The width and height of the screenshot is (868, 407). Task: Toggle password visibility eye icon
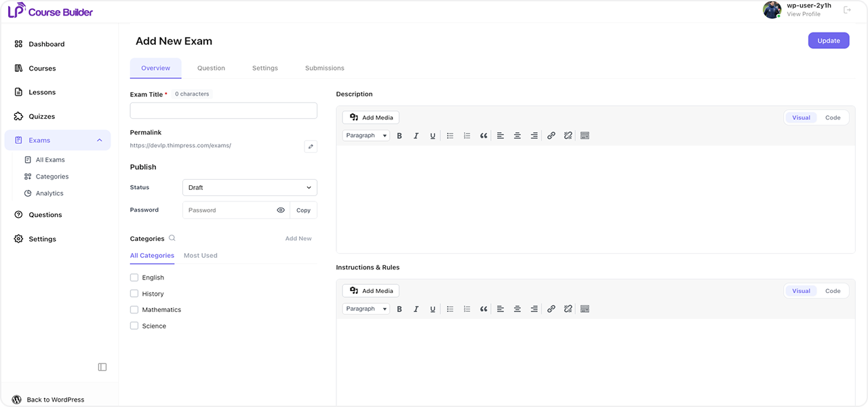281,210
